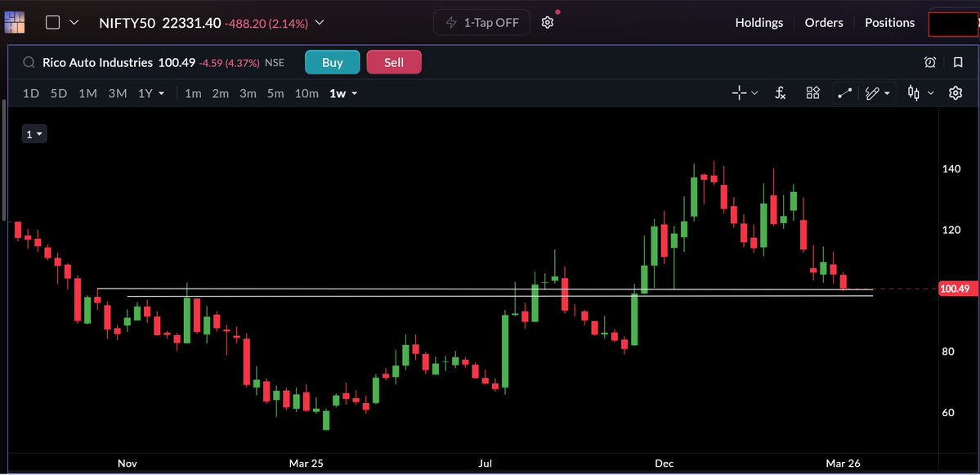Viewport: 980px width, 475px height.
Task: Select the 1D range
Action: point(30,94)
